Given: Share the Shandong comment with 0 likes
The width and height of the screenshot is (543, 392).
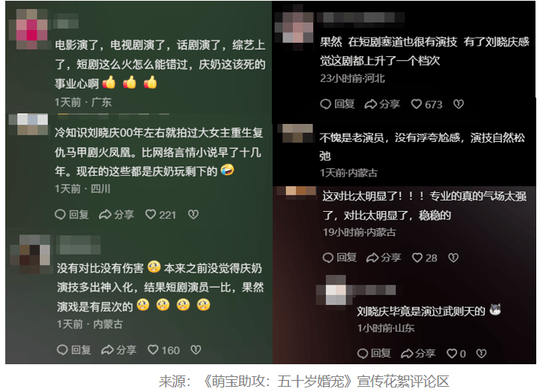Looking at the screenshot, I should click(418, 354).
